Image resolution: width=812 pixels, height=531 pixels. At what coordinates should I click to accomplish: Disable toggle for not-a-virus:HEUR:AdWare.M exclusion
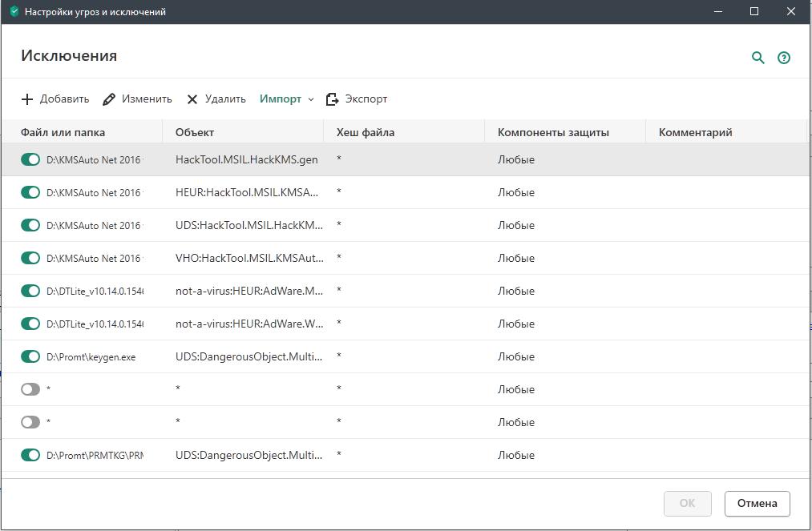tap(30, 291)
